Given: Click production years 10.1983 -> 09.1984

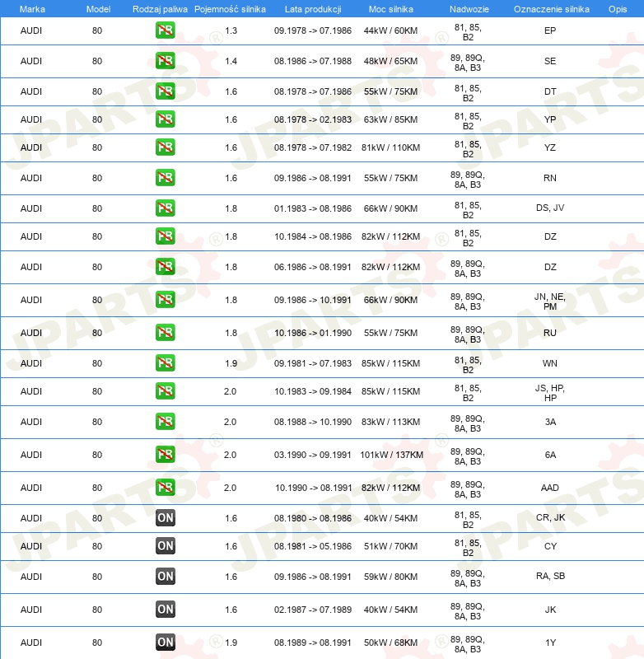Looking at the screenshot, I should (313, 391).
